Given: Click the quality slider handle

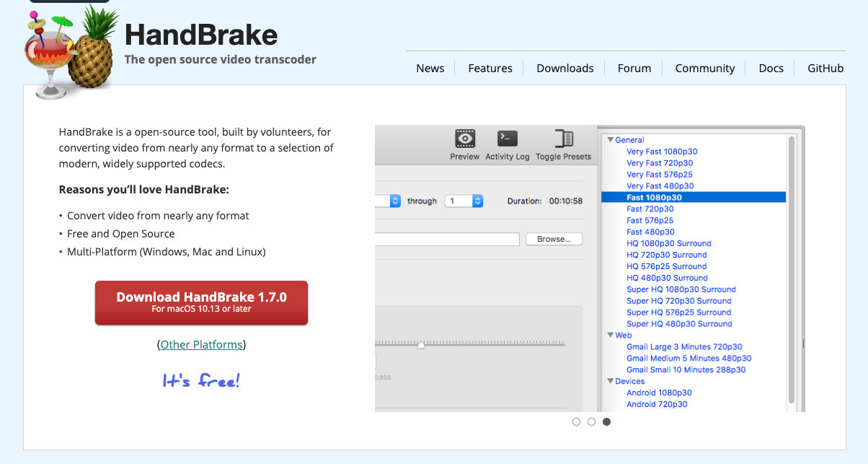Looking at the screenshot, I should click(x=420, y=345).
